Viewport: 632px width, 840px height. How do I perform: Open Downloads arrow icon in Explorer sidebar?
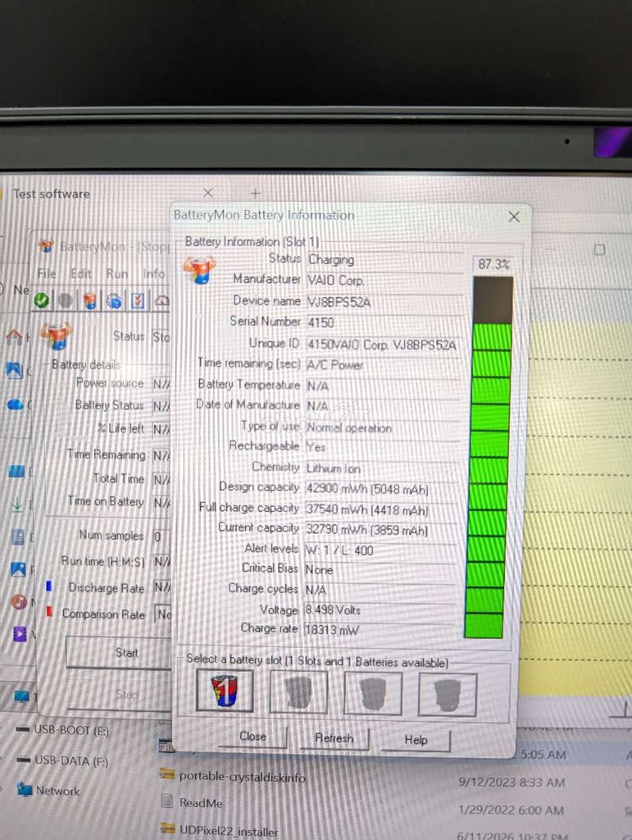[x=17, y=504]
